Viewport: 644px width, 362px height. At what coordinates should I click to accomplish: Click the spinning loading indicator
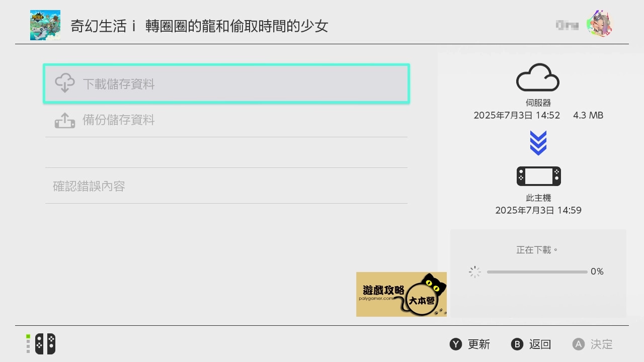[x=474, y=272]
